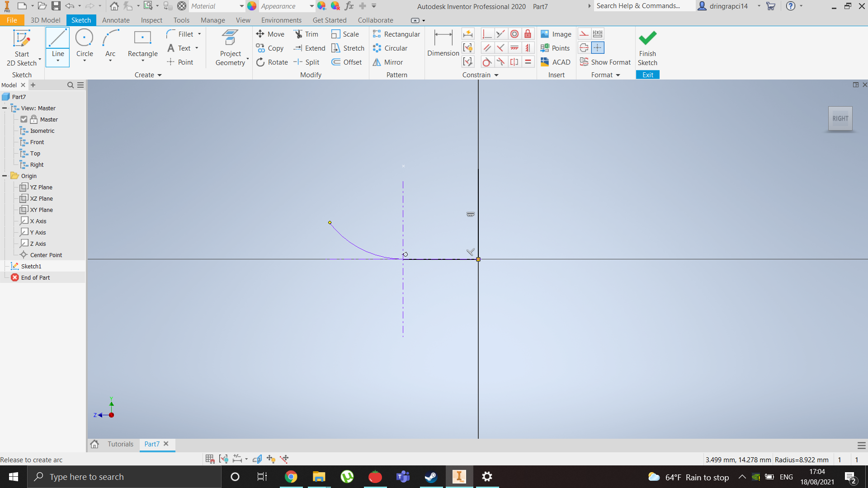Select the Line tool
Screen dimensions: 868x488
tap(57, 45)
